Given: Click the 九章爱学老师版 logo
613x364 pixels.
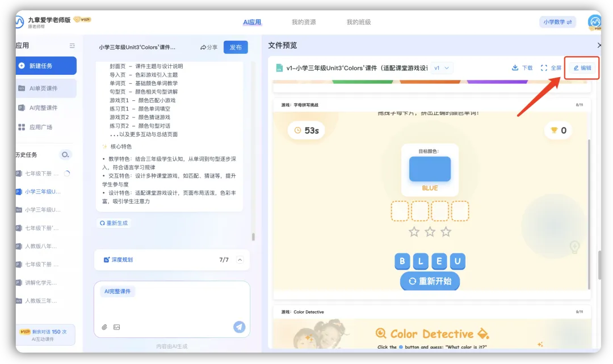Looking at the screenshot, I should click(20, 22).
